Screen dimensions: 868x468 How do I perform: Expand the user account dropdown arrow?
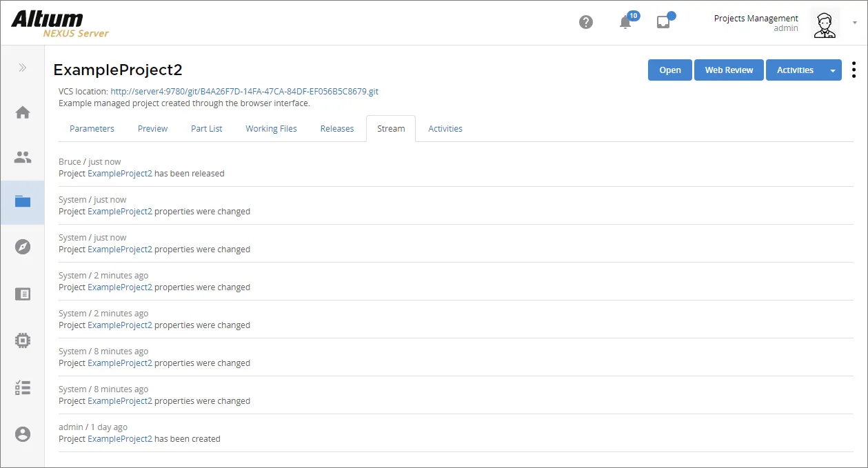855,23
